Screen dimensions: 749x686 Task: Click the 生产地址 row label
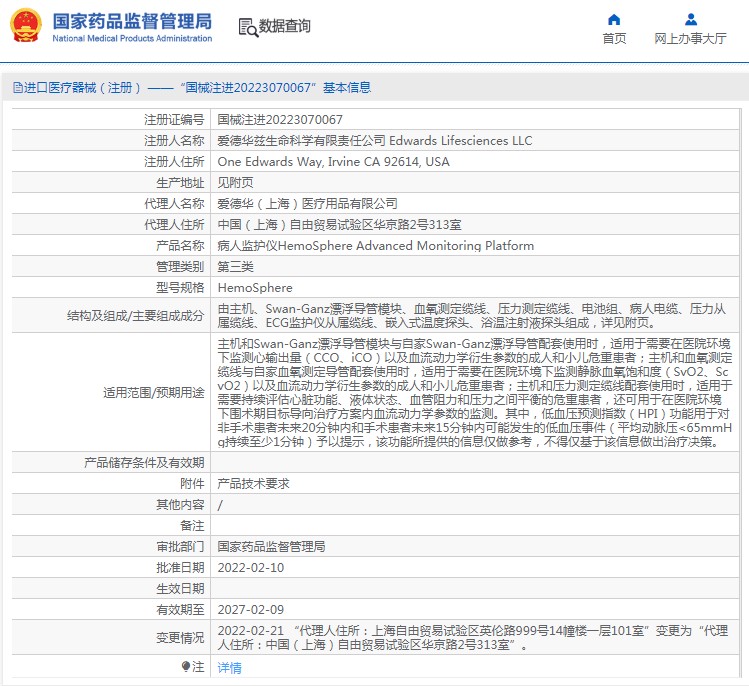(180, 182)
